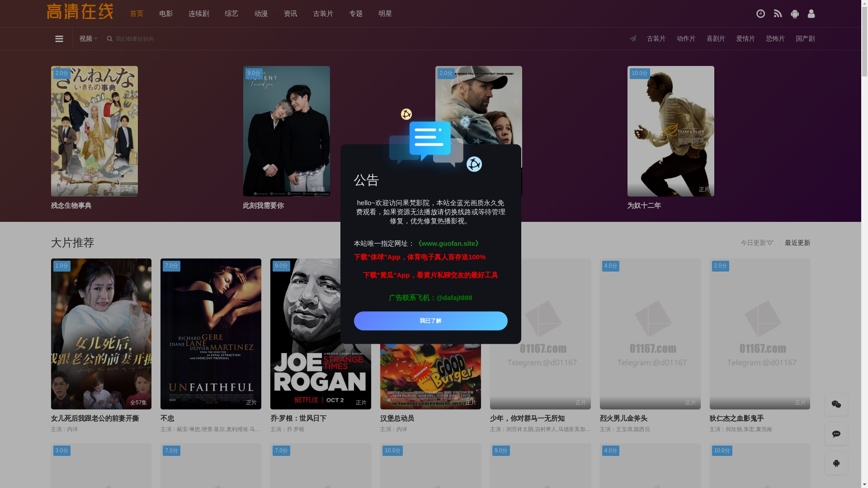This screenshot has height=488, width=868.
Task: Select the 爱情片 category link
Action: tap(745, 39)
